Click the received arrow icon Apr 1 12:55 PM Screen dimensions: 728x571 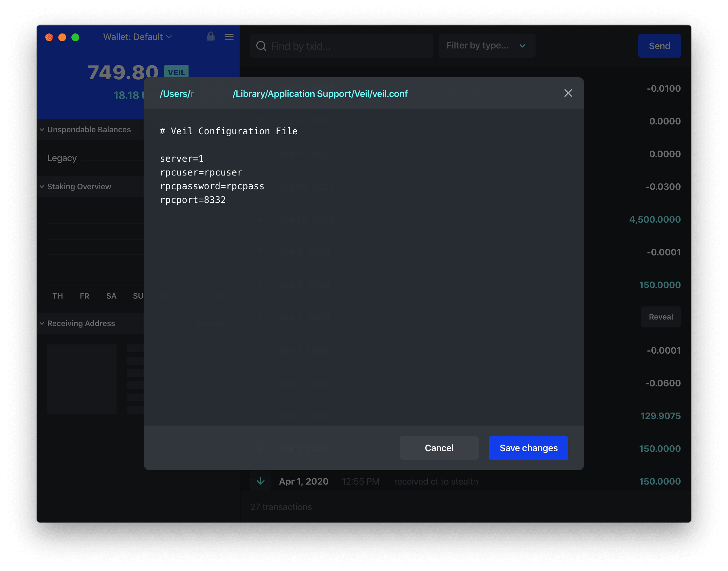coord(260,481)
